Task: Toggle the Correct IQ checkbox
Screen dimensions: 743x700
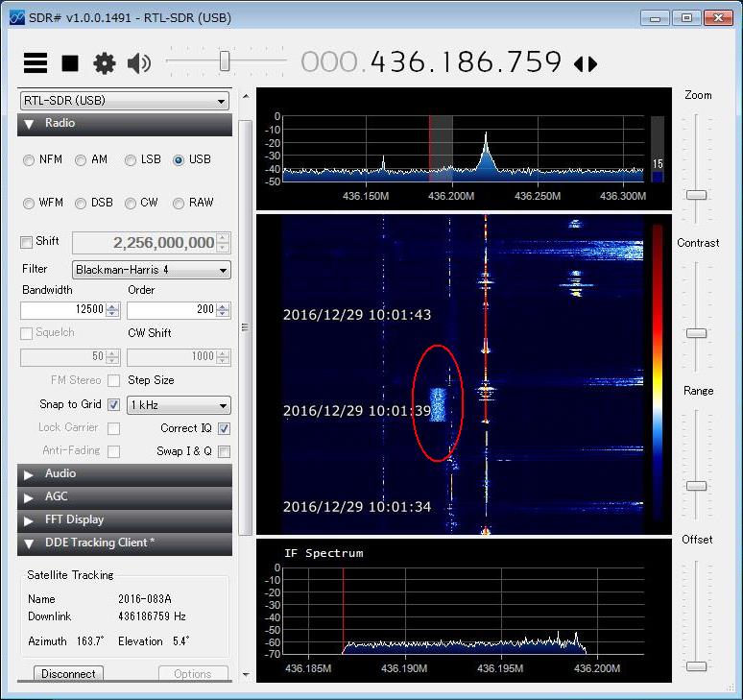Action: (224, 429)
